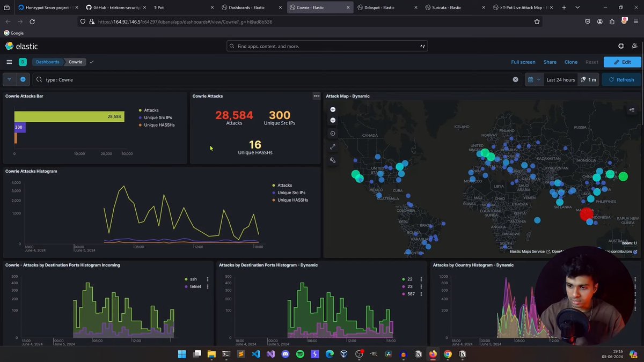This screenshot has width=644, height=362.
Task: Select the map's fit-to-data crosshair tool
Action: [333, 133]
